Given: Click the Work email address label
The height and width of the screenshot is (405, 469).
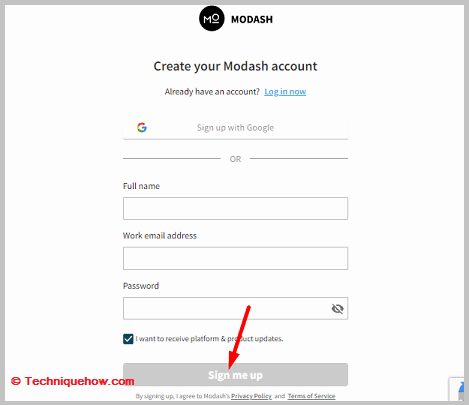Looking at the screenshot, I should click(x=160, y=236).
